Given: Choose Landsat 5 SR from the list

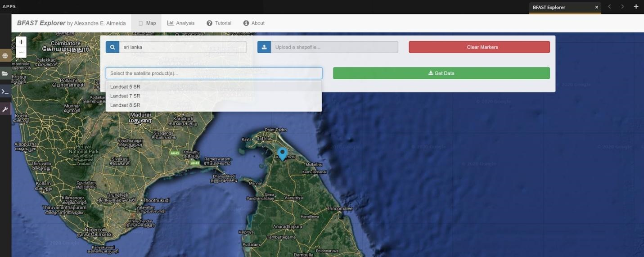Looking at the screenshot, I should [x=125, y=86].
